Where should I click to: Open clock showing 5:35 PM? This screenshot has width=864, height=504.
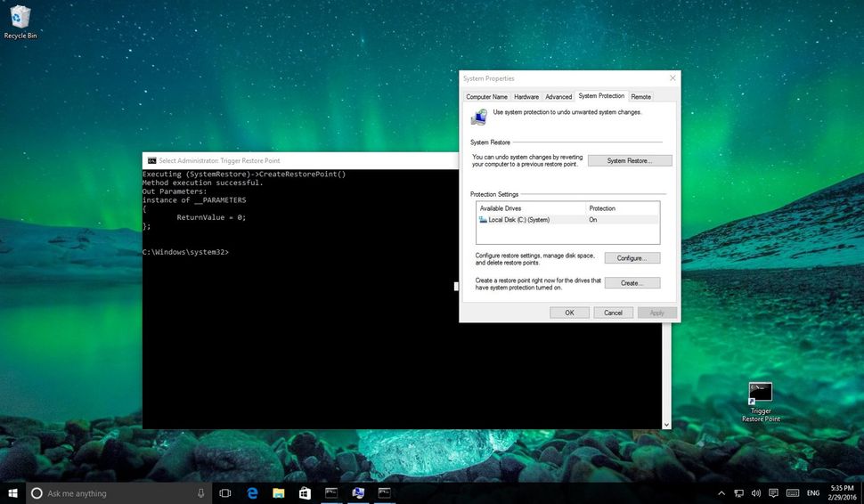(x=842, y=493)
